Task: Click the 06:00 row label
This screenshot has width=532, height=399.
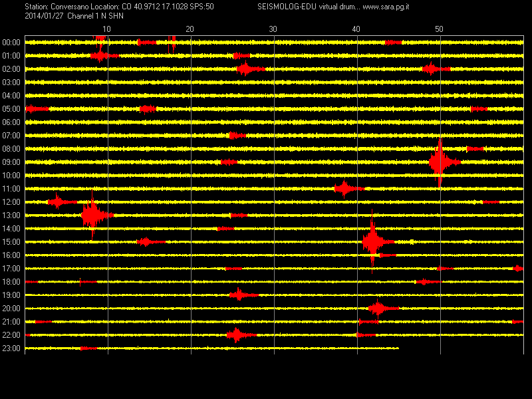Action: (11, 122)
